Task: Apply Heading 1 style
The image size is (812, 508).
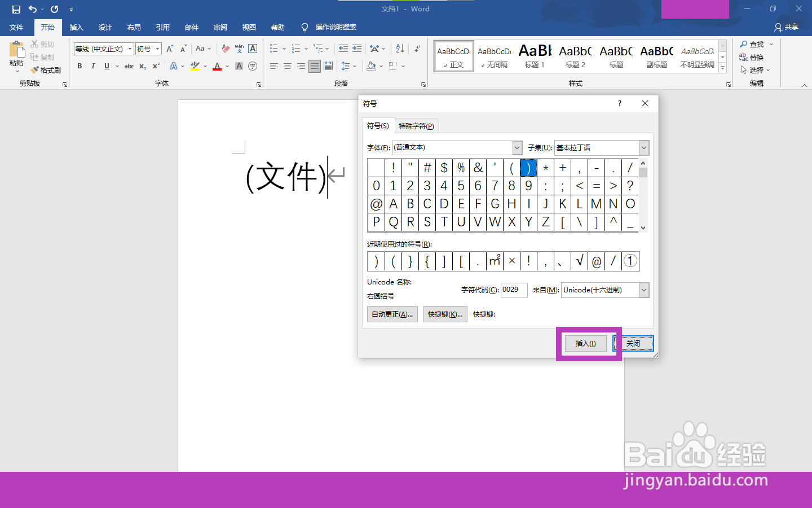Action: [535, 56]
